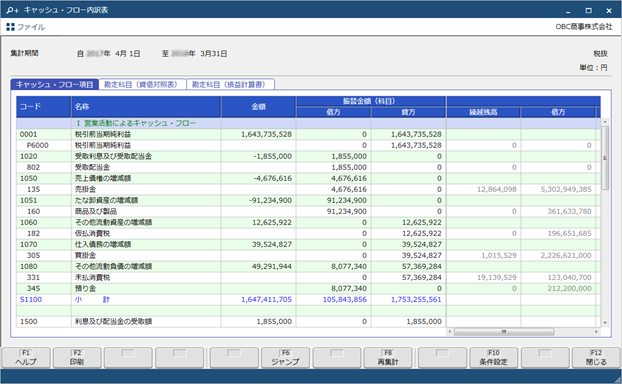Screen dimensions: 622x384
Task: Click amount 49,291,944 cell
Action: pos(272,267)
